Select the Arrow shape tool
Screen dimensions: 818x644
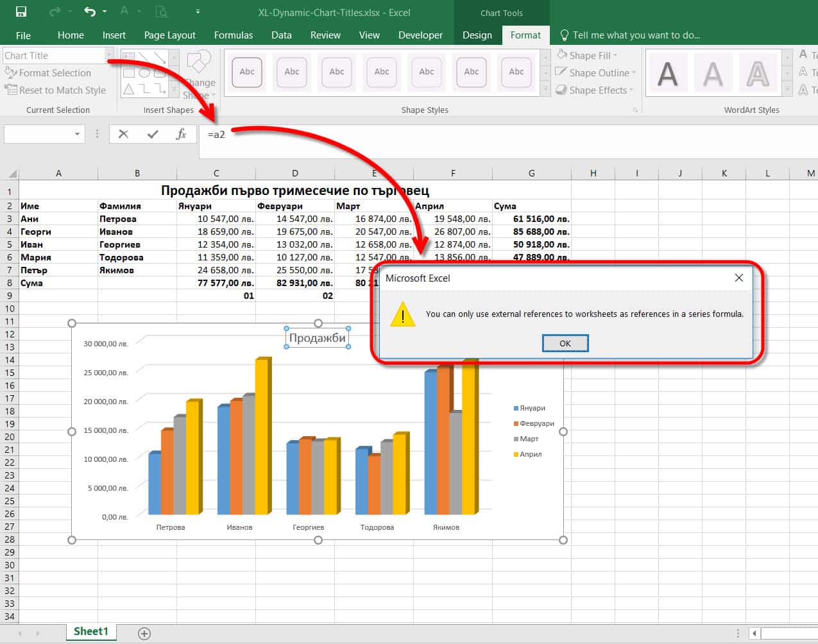point(160,58)
